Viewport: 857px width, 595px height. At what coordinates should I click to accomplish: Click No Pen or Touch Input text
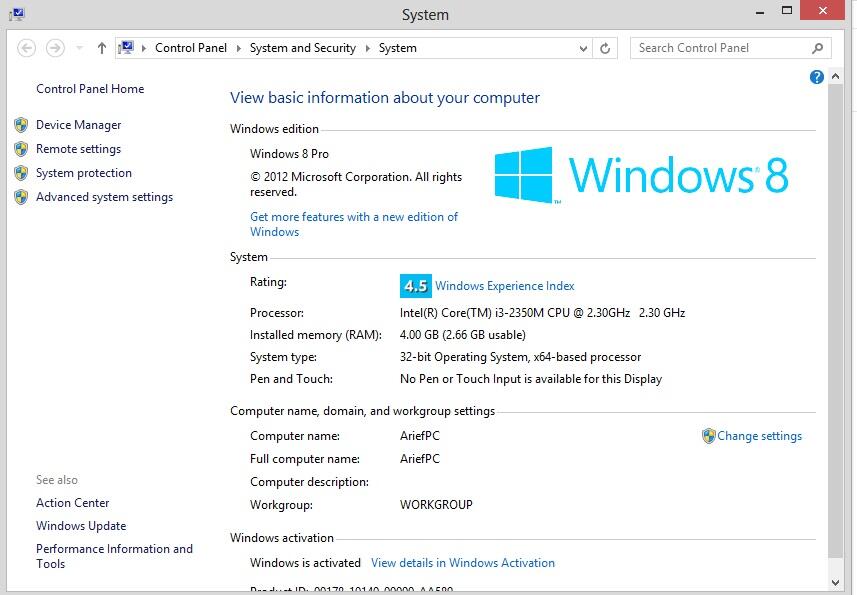tap(531, 379)
